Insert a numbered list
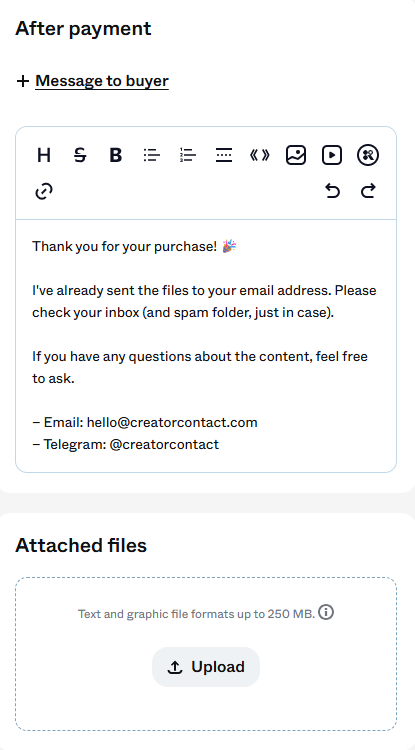 [188, 155]
